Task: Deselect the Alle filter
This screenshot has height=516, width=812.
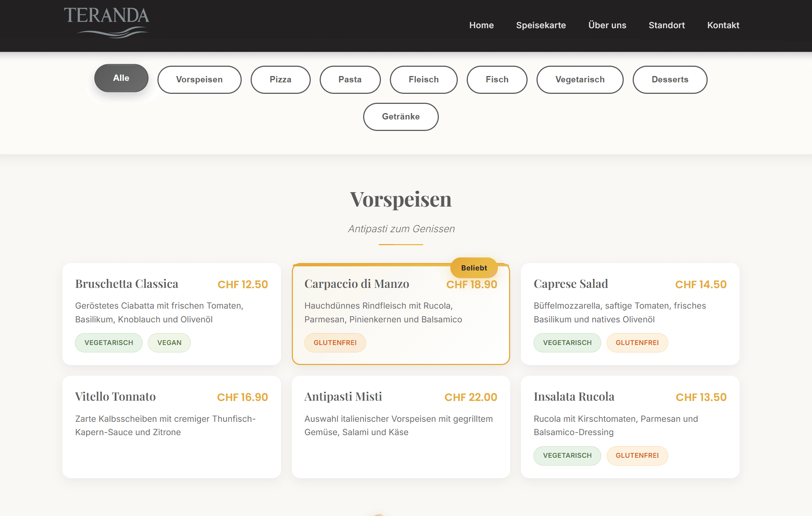Action: (x=121, y=78)
